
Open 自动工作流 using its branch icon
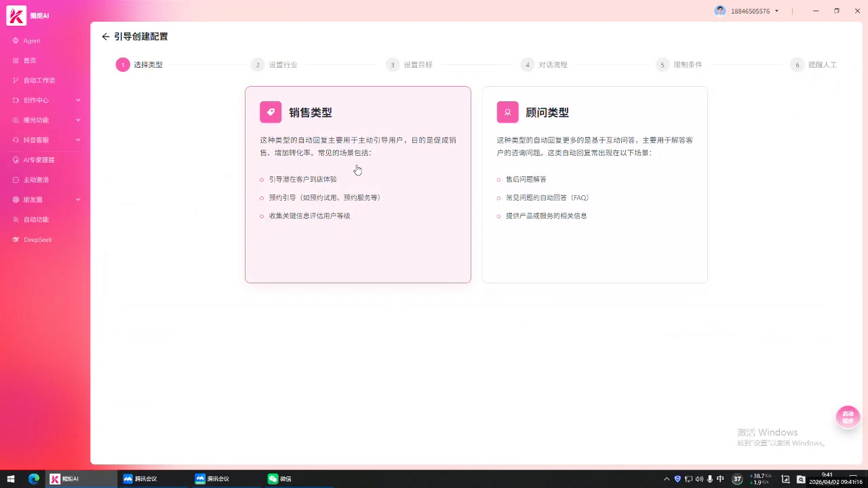[16, 80]
